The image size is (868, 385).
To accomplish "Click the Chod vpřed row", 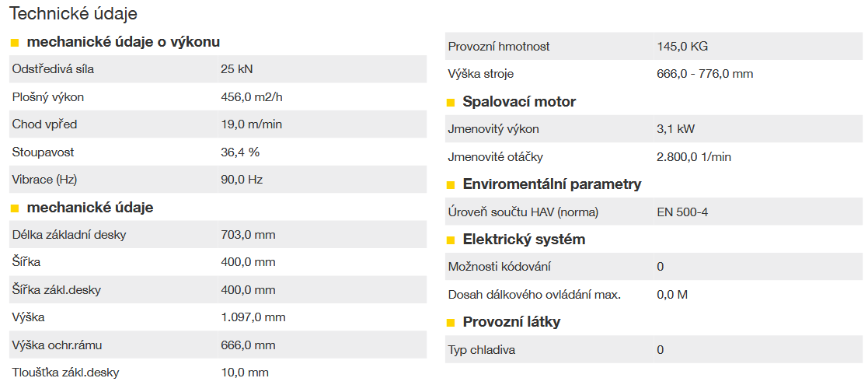I will (x=218, y=124).
